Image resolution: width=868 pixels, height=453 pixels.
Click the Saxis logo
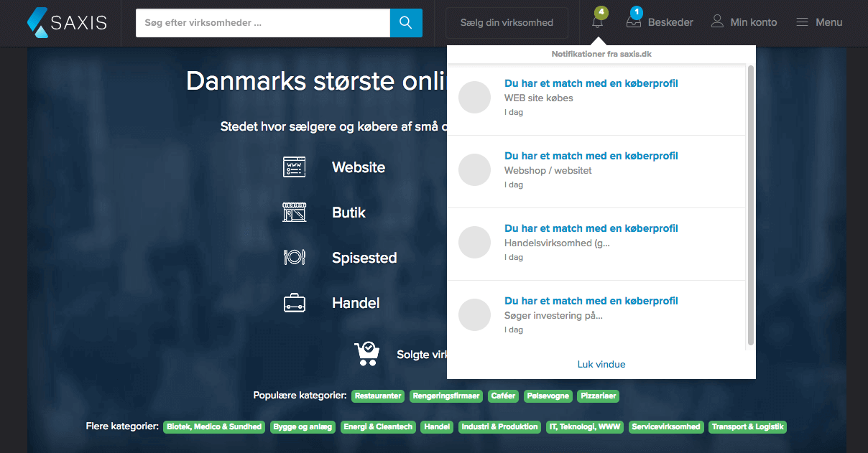point(66,22)
